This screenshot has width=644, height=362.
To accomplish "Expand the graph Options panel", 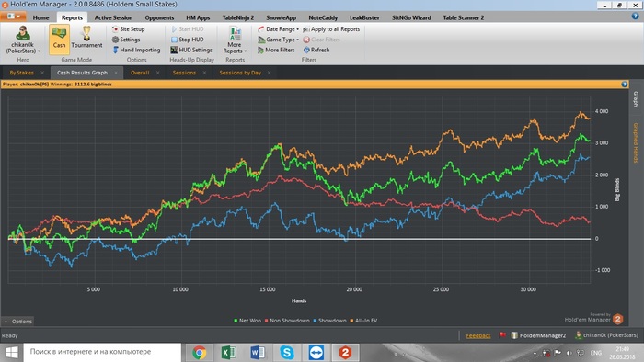I will (17, 322).
